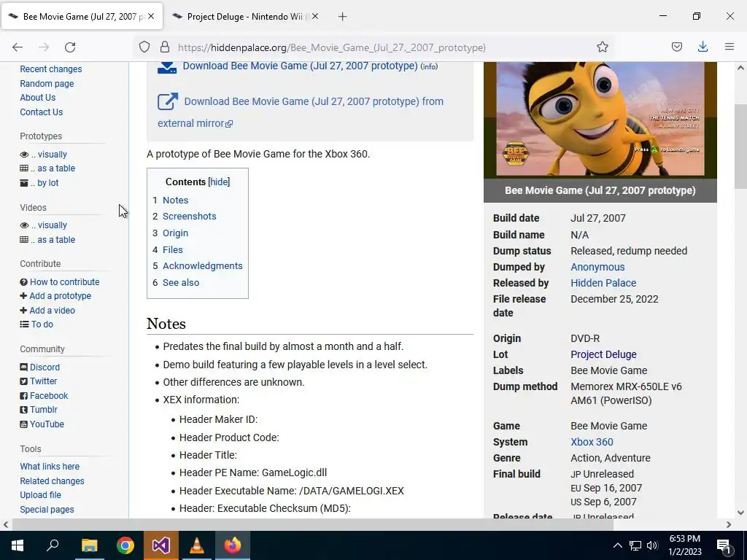Jump to Acknowledgments in Contents
Screen dimensions: 747x560
(203, 266)
